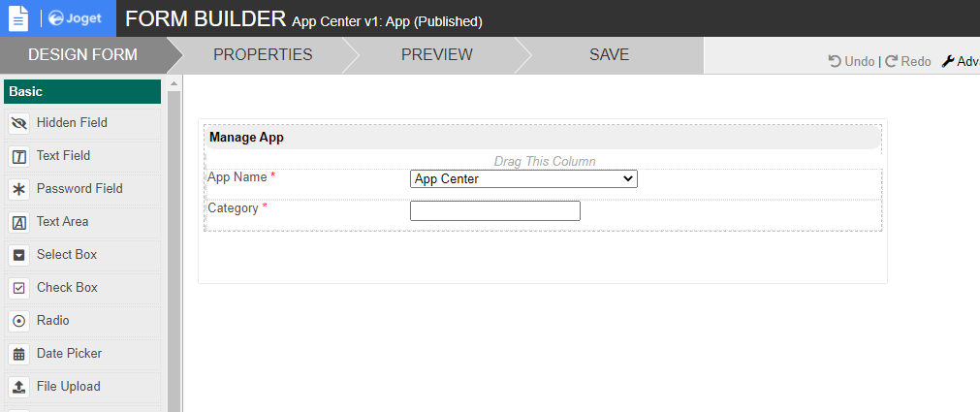980x412 pixels.
Task: Choose the Radio element icon
Action: point(18,321)
